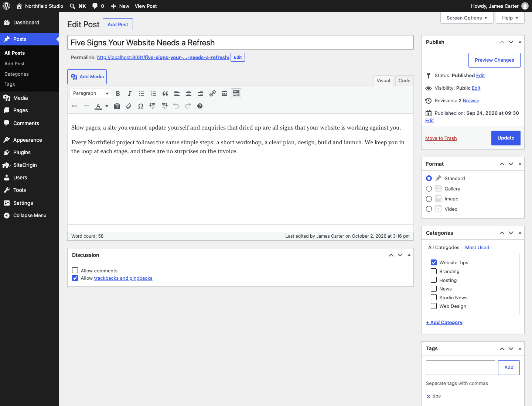Apply text color swatch button

98,106
